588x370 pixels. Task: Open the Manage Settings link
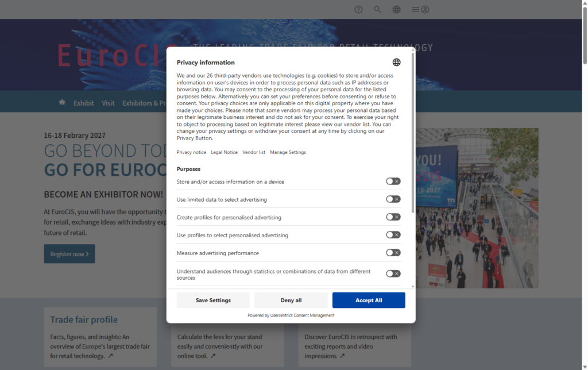point(288,152)
